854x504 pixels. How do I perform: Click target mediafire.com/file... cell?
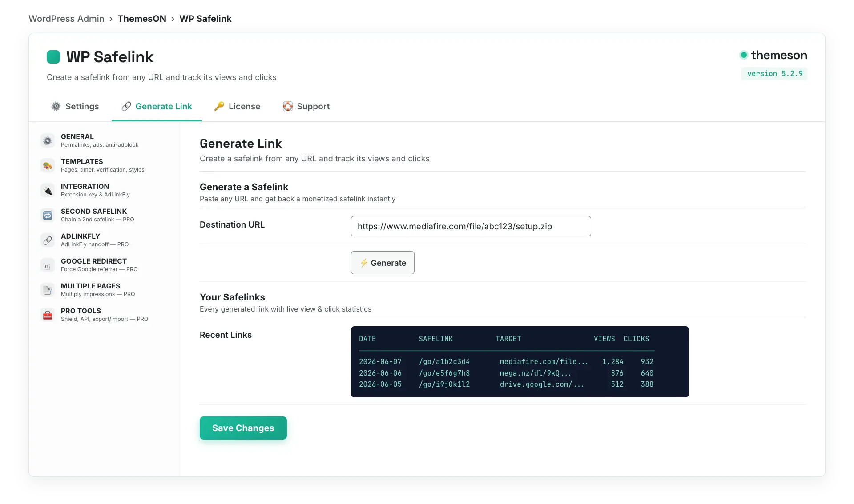point(544,361)
